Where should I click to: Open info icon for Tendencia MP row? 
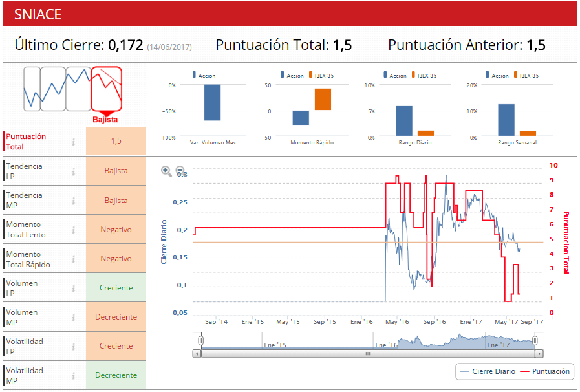74,201
